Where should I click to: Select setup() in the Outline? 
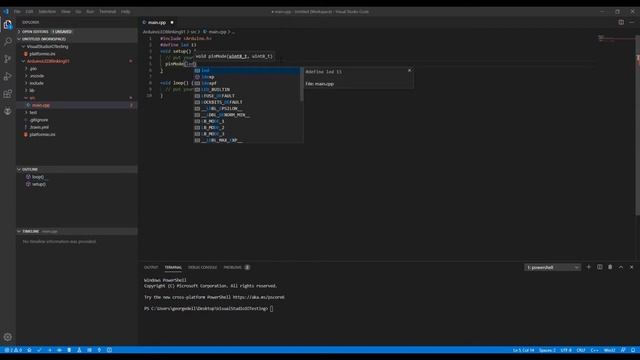(x=77, y=184)
